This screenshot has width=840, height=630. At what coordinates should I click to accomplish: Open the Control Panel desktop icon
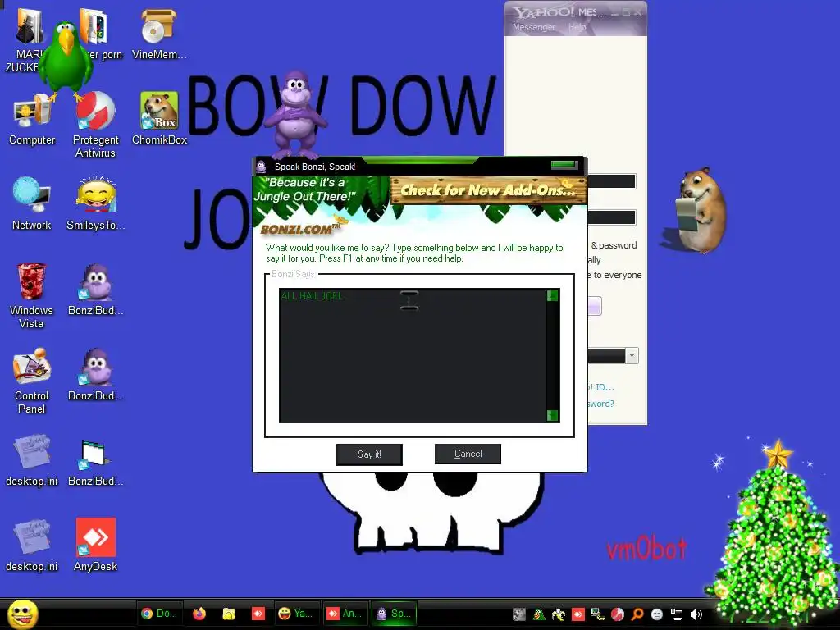click(32, 381)
